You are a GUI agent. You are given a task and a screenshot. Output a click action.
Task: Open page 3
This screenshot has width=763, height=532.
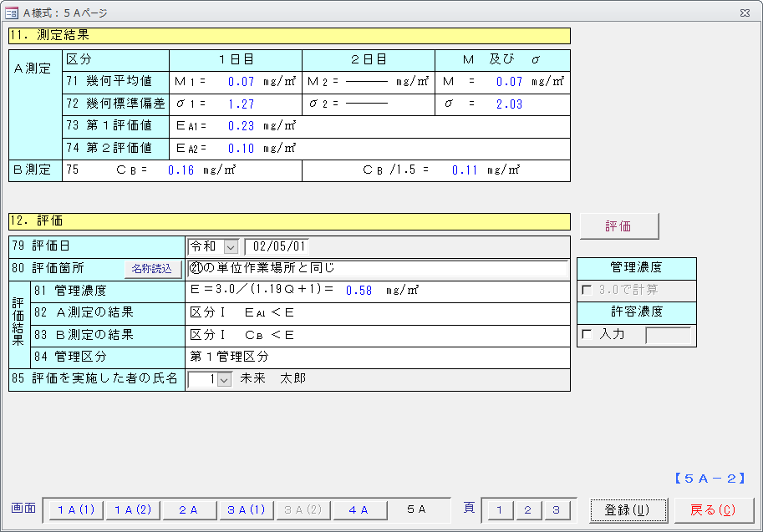coord(556,510)
